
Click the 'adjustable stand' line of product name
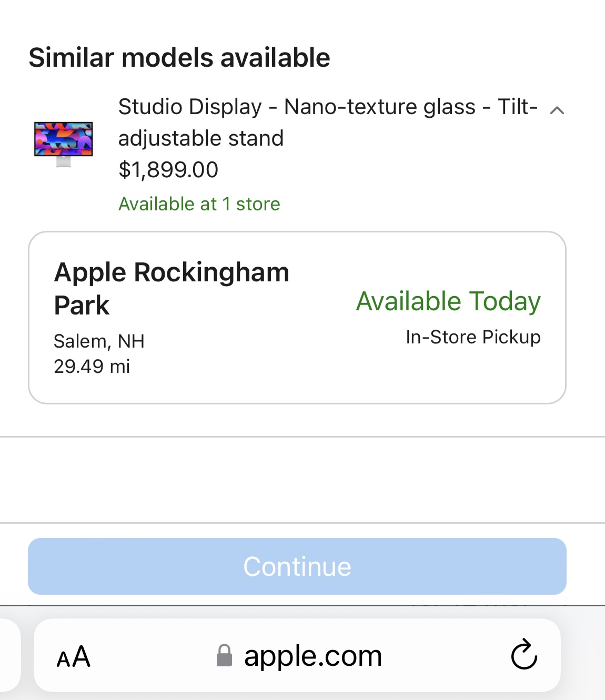(x=201, y=138)
